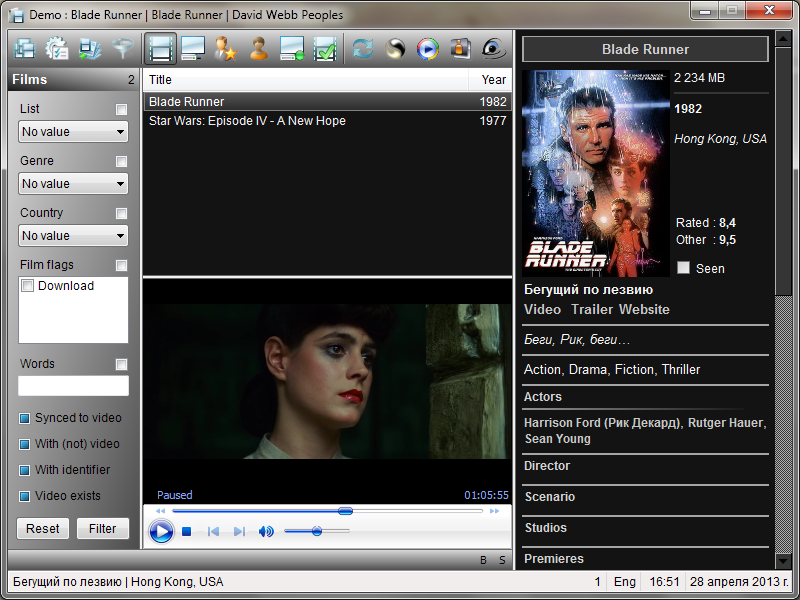Click the add documents toolbar icon with green plus

point(90,49)
